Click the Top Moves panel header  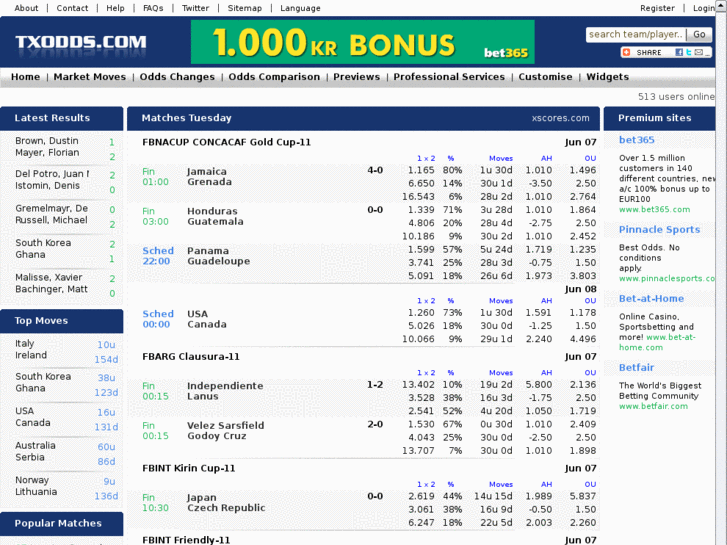tap(62, 321)
